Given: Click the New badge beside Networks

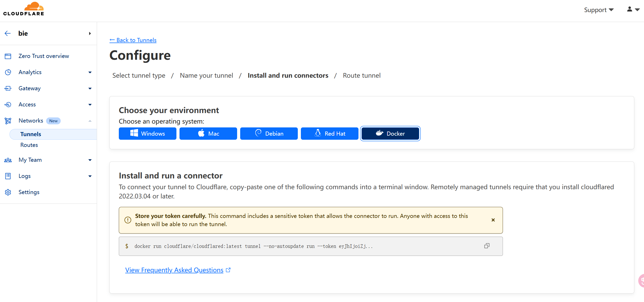Looking at the screenshot, I should [x=53, y=121].
